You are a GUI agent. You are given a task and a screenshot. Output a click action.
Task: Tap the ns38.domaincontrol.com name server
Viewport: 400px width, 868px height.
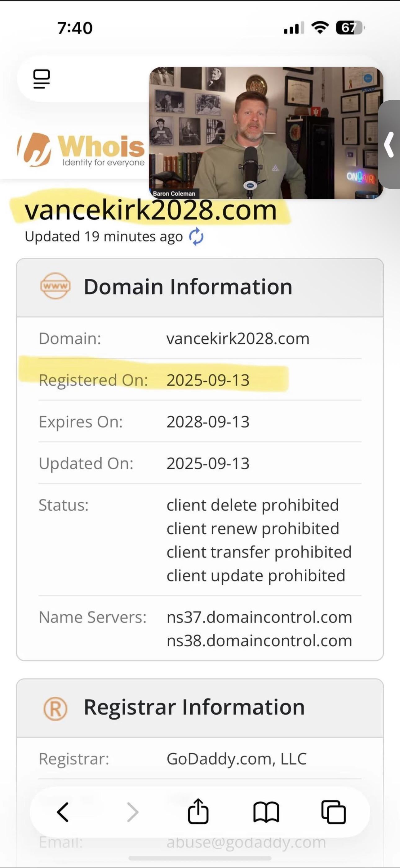tap(259, 640)
